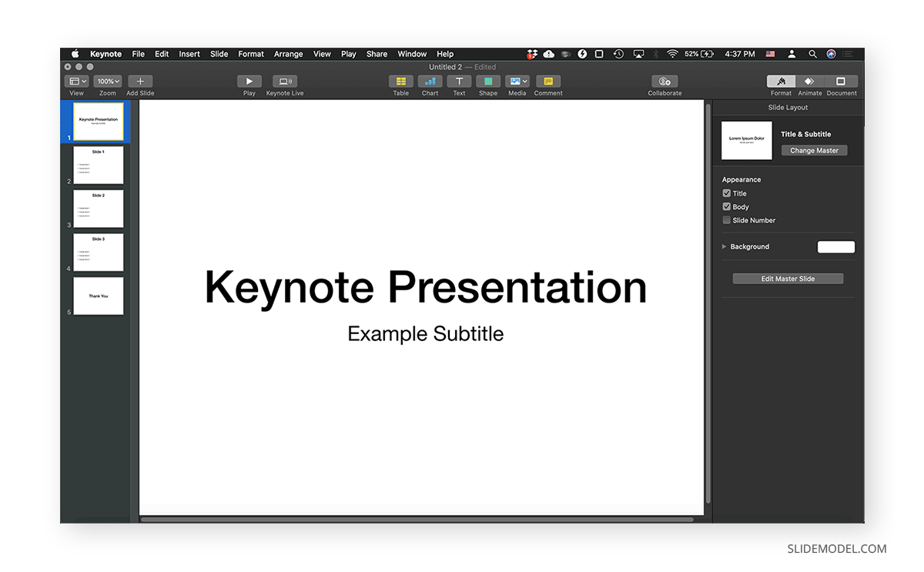Expand the Background disclosure triangle
Screen dimensions: 924x572
[724, 246]
